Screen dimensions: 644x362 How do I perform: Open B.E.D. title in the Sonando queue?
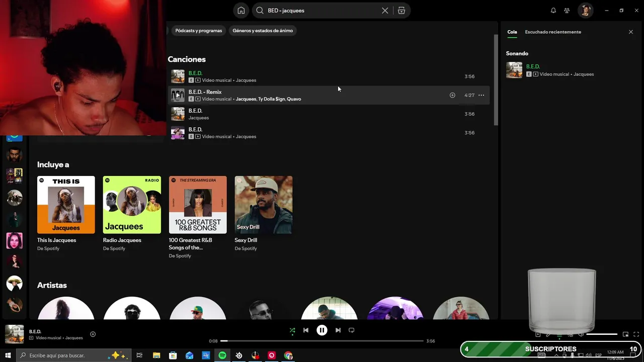coord(533,66)
